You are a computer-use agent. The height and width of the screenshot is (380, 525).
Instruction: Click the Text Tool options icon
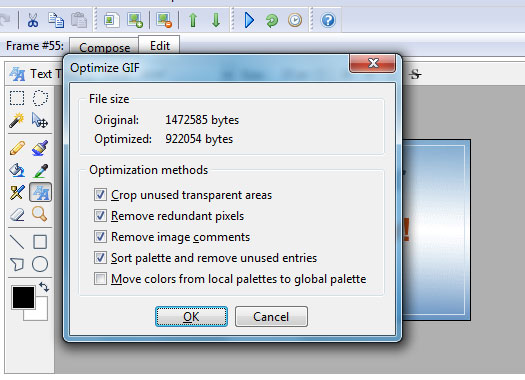[x=17, y=74]
